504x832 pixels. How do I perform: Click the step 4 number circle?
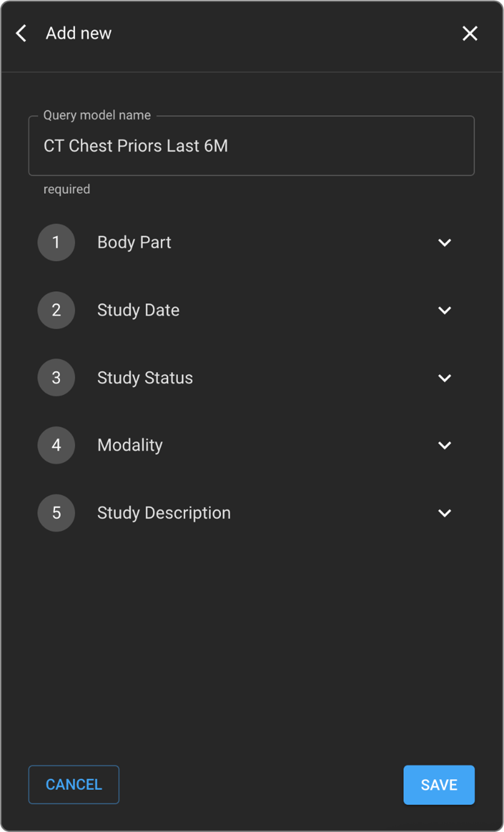pos(56,445)
